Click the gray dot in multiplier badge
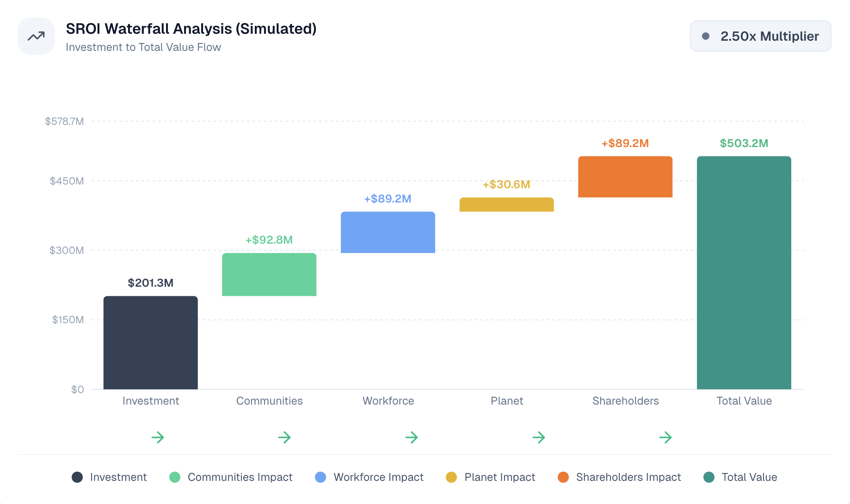Viewport: 850px width, 504px height. click(x=706, y=36)
